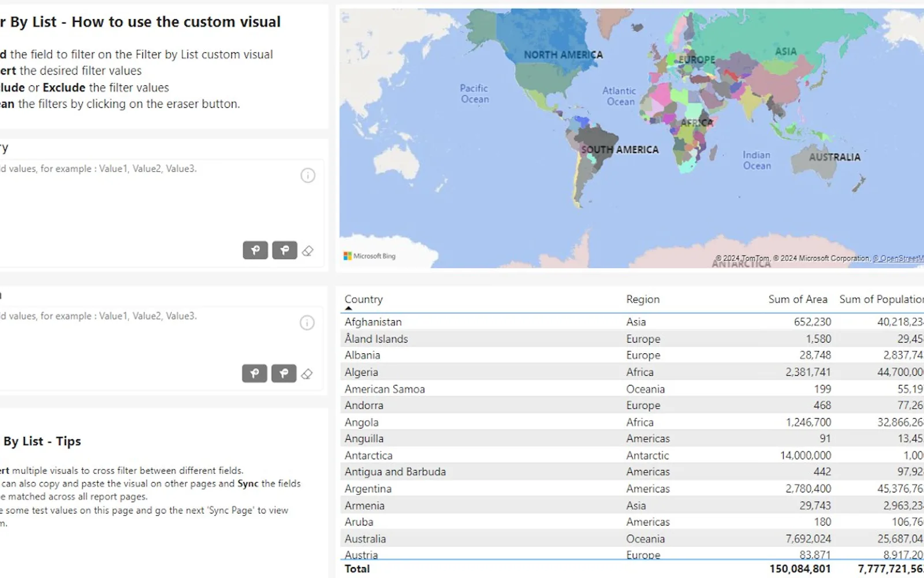Sort by the Sum of Population header
This screenshot has height=578, width=924.
pyautogui.click(x=881, y=299)
